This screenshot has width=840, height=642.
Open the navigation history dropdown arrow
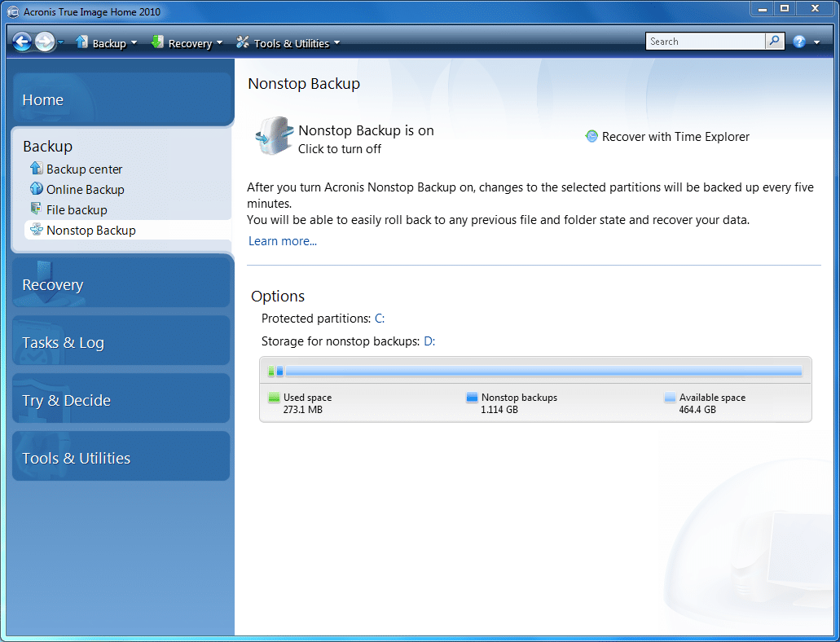60,42
